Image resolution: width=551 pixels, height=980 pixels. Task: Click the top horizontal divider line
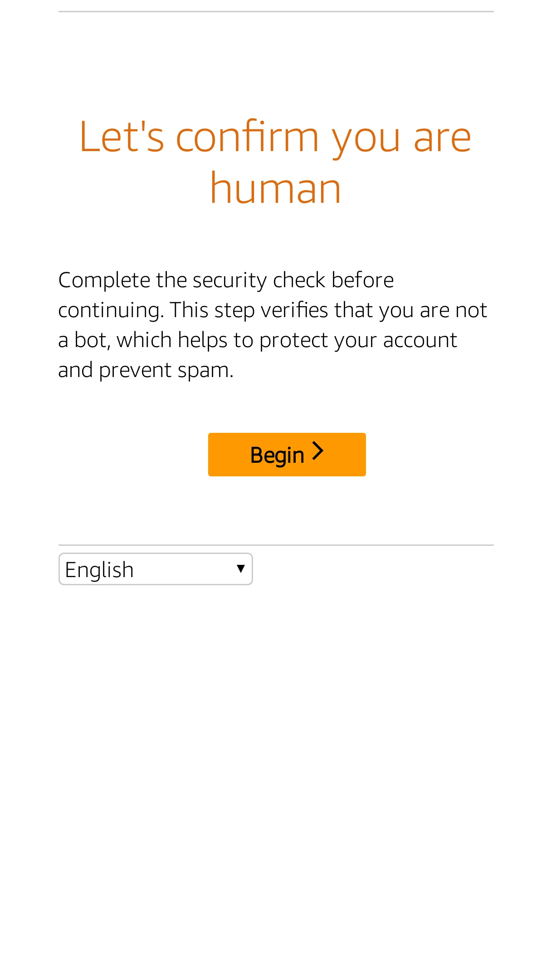click(276, 12)
